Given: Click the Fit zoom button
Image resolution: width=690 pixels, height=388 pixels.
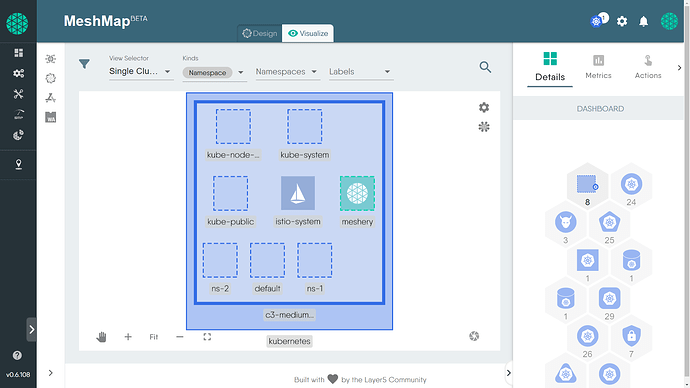Looking at the screenshot, I should (154, 337).
